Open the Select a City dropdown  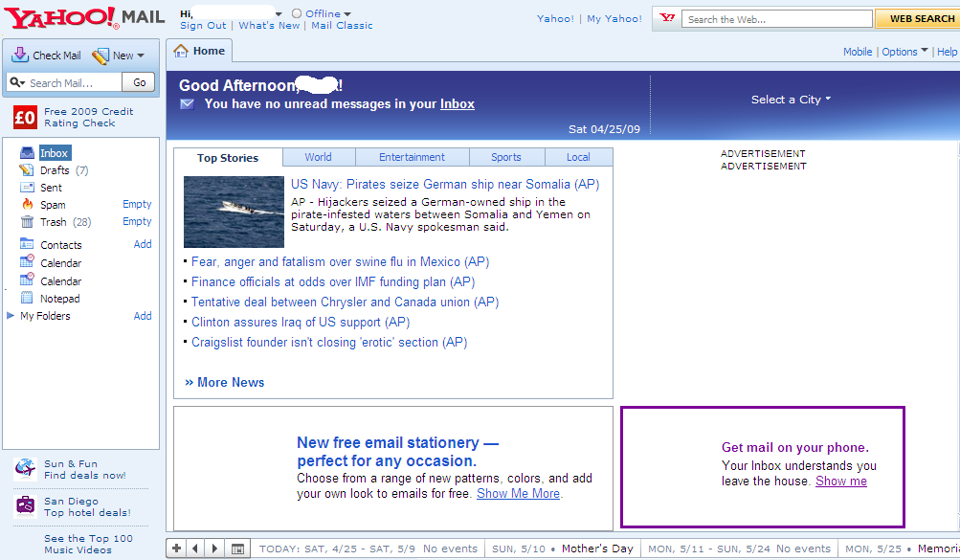pos(791,100)
